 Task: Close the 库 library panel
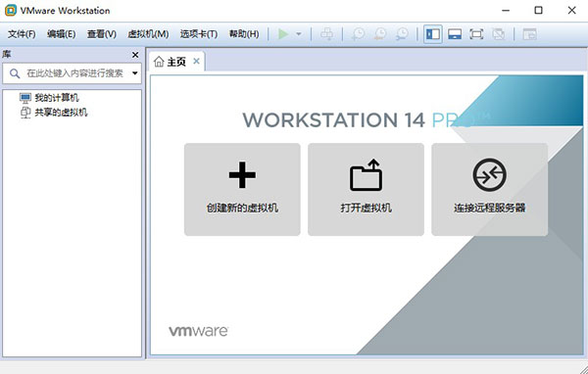pyautogui.click(x=135, y=55)
